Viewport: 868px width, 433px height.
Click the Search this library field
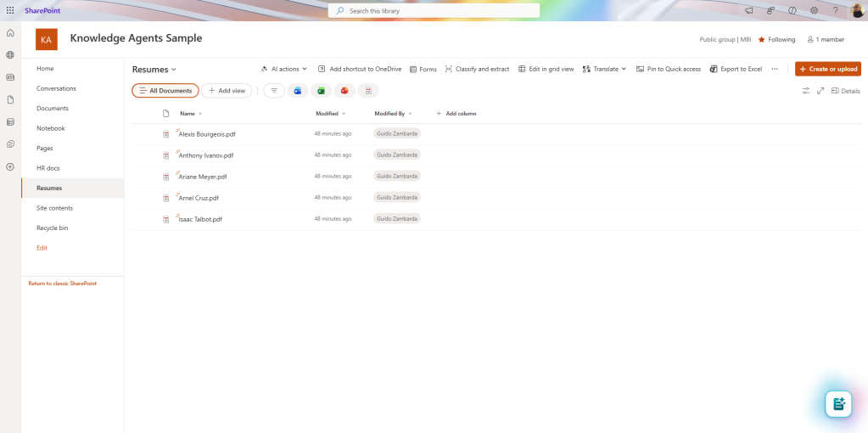point(434,10)
